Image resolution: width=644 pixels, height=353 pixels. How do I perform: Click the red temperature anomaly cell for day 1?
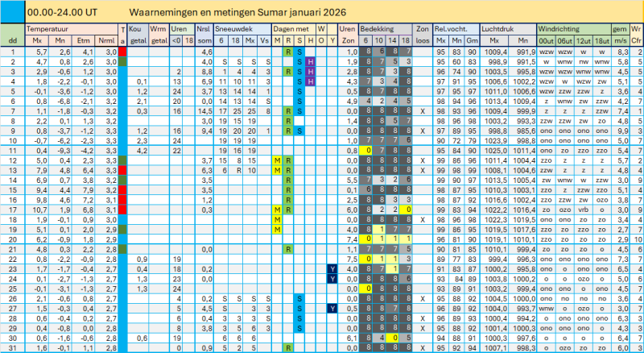[122, 52]
